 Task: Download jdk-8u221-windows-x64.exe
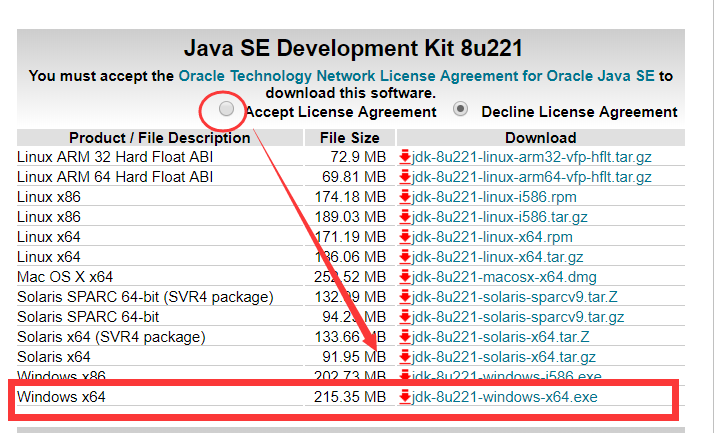coord(505,397)
